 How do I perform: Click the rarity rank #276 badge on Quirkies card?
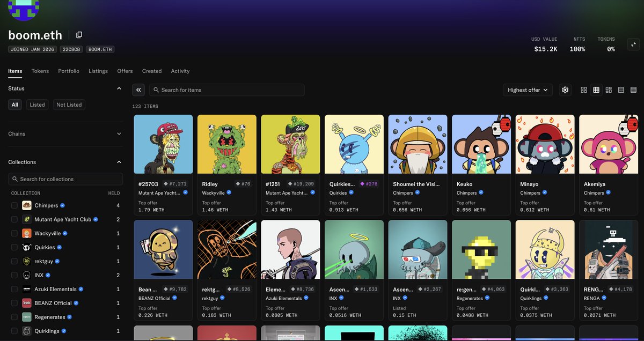pos(369,184)
